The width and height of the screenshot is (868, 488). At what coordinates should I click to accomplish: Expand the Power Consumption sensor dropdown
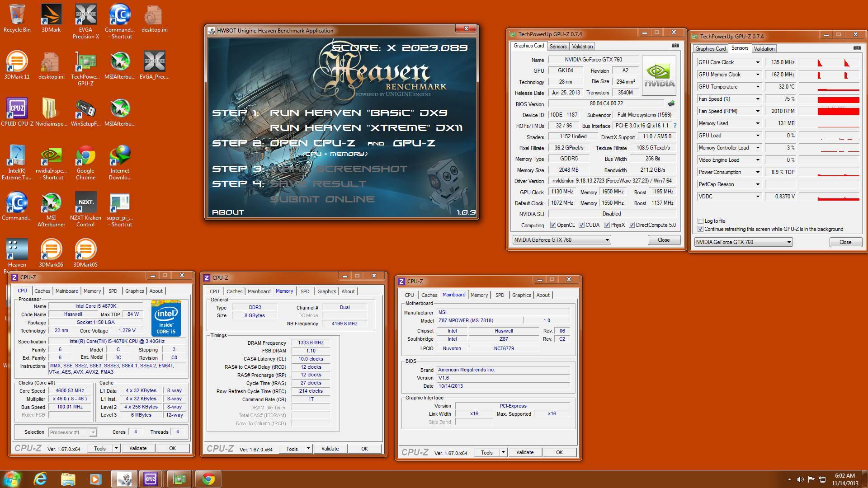[x=758, y=172]
